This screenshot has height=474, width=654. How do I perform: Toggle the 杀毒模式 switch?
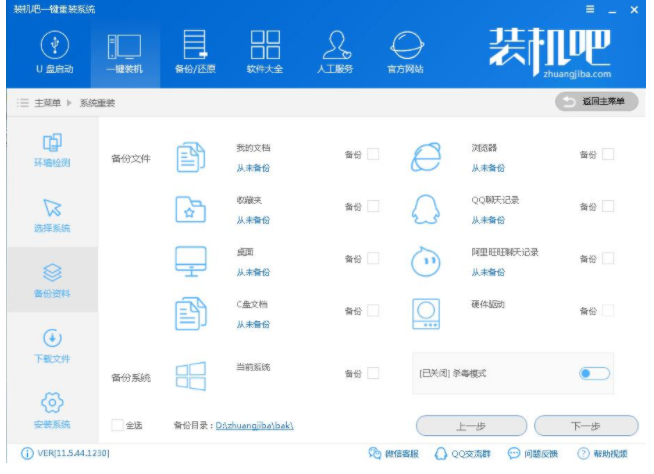coord(594,373)
